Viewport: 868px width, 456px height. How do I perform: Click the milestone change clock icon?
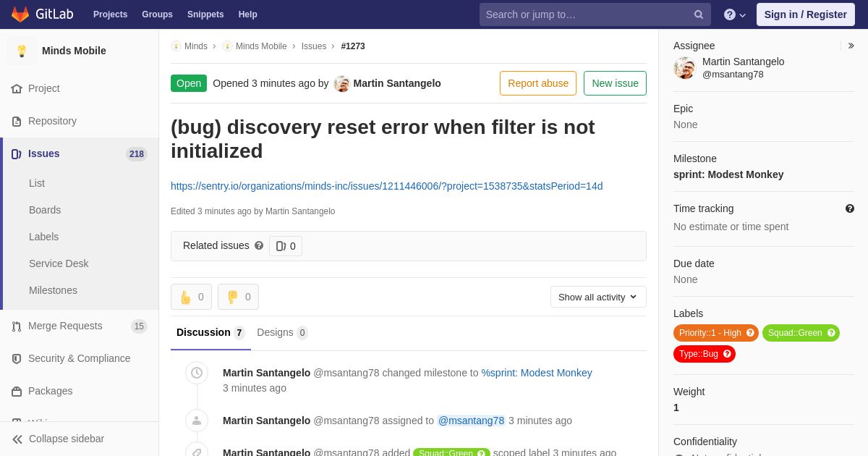click(x=197, y=373)
